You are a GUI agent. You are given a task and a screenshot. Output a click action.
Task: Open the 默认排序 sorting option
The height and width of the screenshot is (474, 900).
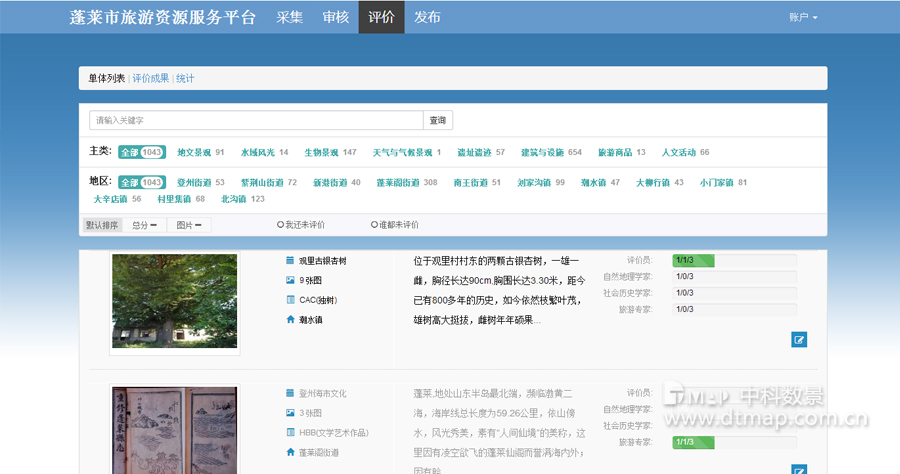coord(102,225)
